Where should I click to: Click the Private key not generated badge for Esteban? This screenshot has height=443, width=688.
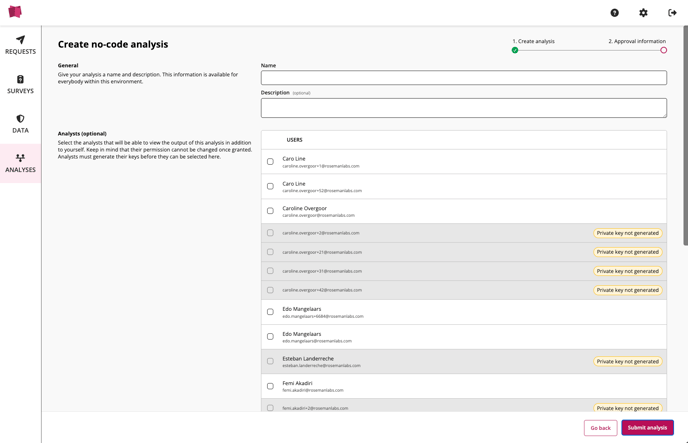point(627,362)
